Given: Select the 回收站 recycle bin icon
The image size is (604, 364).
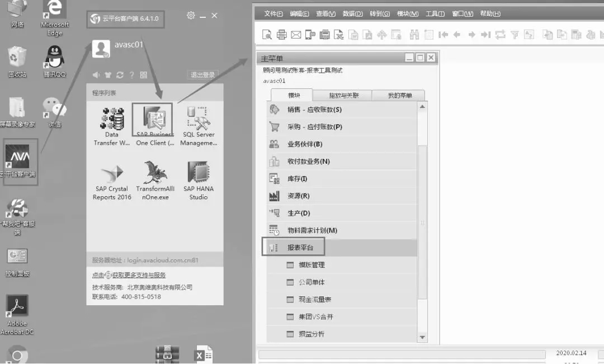Looking at the screenshot, I should coord(17,62).
